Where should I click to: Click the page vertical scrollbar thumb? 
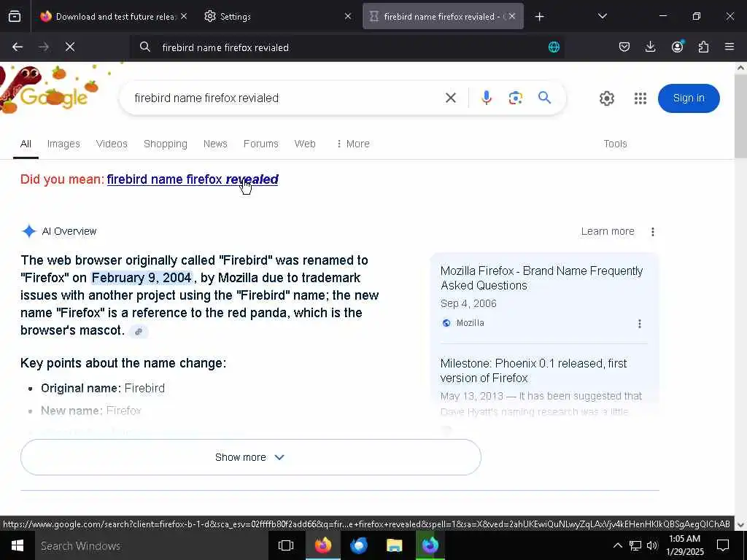(x=740, y=116)
